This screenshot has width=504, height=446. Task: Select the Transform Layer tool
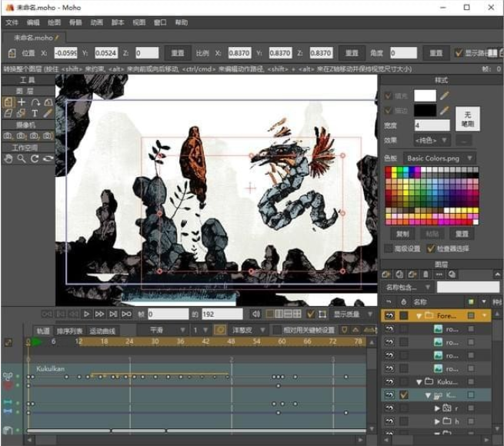[8, 102]
